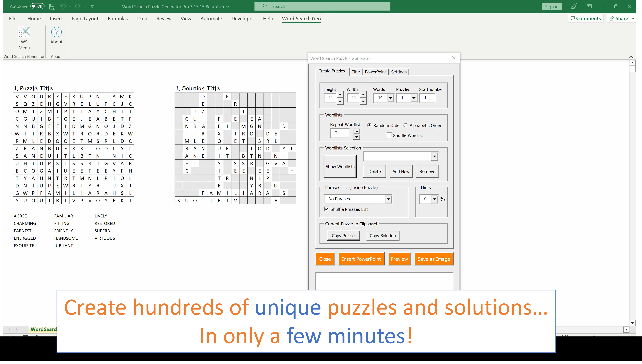This screenshot has width=642, height=364.
Task: Decrease Repeat Wordlist value
Action: pyautogui.click(x=357, y=137)
